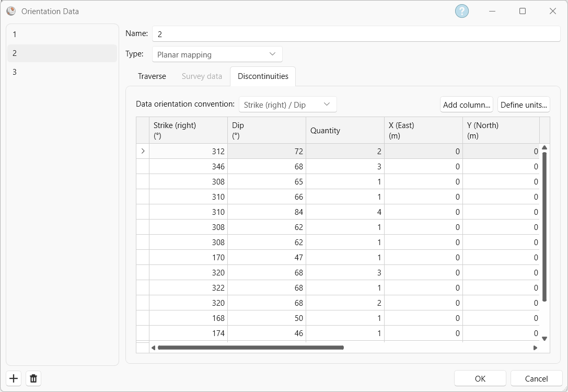
Task: Add a new orientation data set
Action: point(13,378)
